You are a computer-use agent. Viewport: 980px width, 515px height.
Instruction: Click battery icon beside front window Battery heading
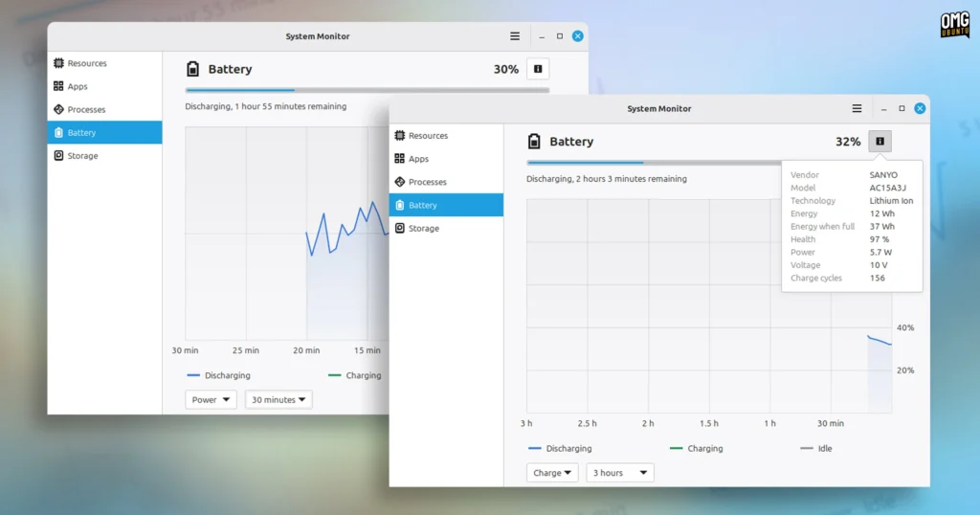click(x=534, y=142)
